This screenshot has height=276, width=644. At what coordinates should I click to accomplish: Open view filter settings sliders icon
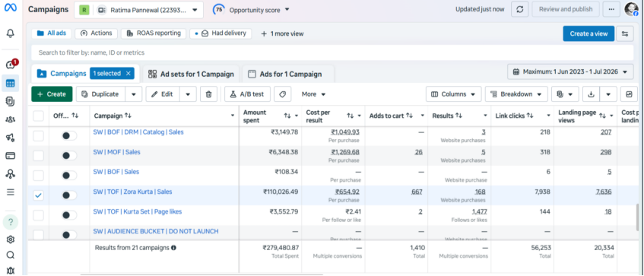pos(625,33)
